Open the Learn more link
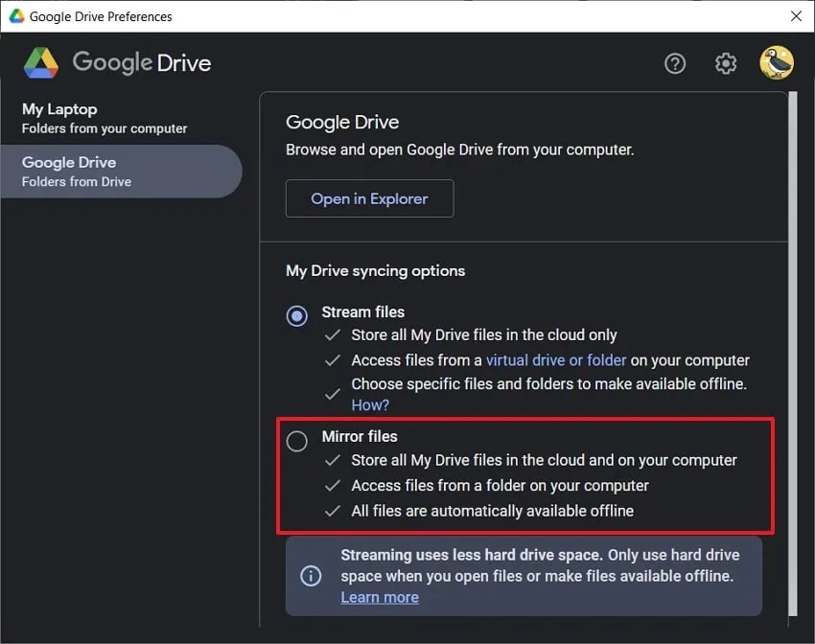The width and height of the screenshot is (815, 644). click(x=380, y=596)
